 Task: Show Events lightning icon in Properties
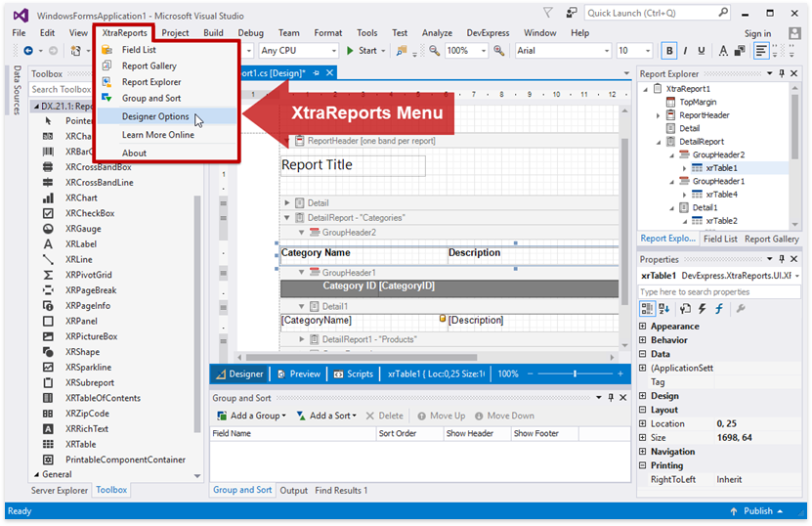702,309
